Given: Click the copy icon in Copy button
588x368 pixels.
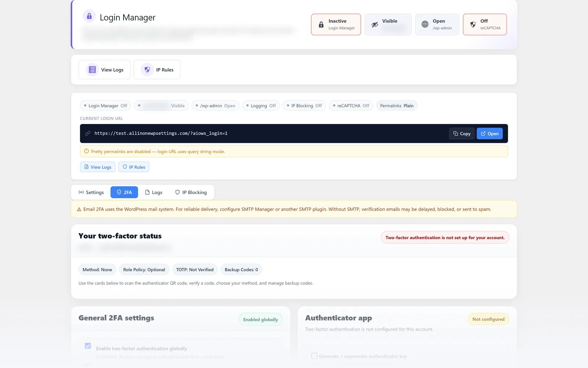Looking at the screenshot, I should tap(456, 134).
